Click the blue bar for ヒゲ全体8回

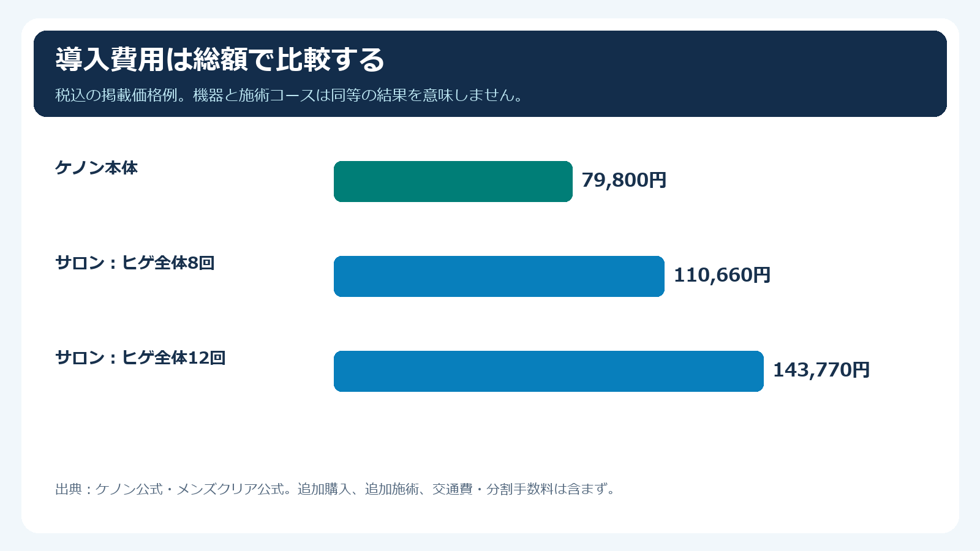[x=499, y=276]
